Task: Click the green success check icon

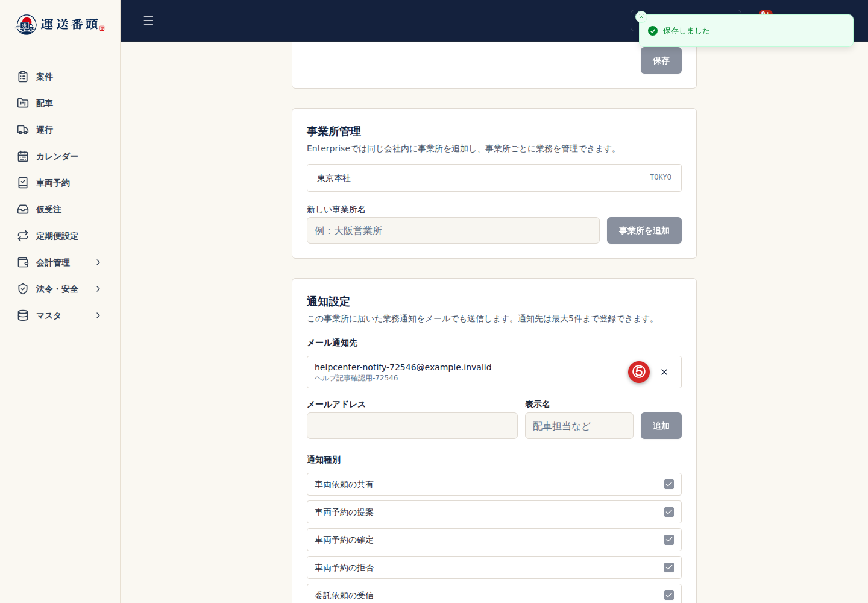Action: 653,31
